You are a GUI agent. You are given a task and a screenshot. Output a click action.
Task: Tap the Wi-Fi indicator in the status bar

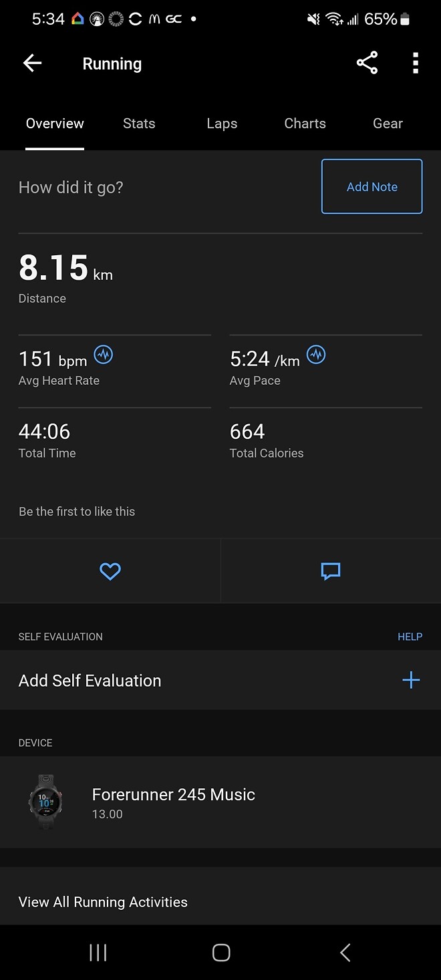[x=333, y=18]
